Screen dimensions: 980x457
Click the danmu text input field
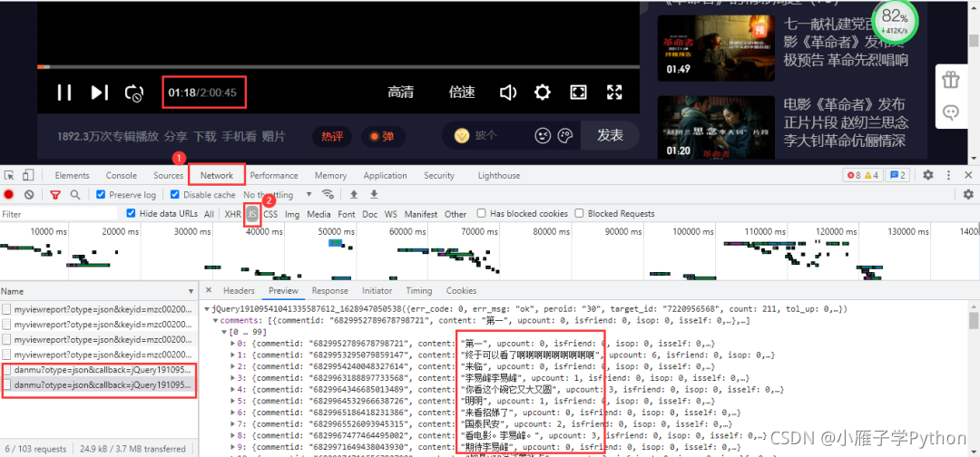tap(500, 135)
